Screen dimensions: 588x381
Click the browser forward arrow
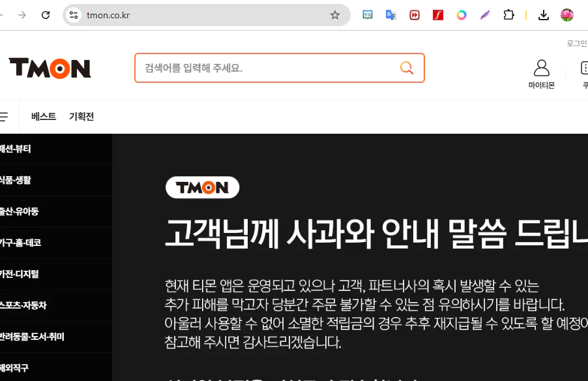22,15
